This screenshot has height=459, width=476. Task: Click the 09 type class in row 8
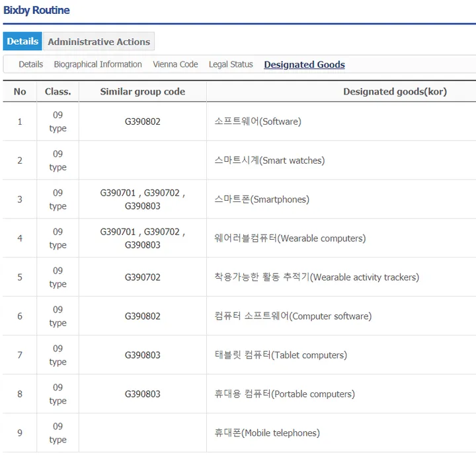tap(58, 394)
